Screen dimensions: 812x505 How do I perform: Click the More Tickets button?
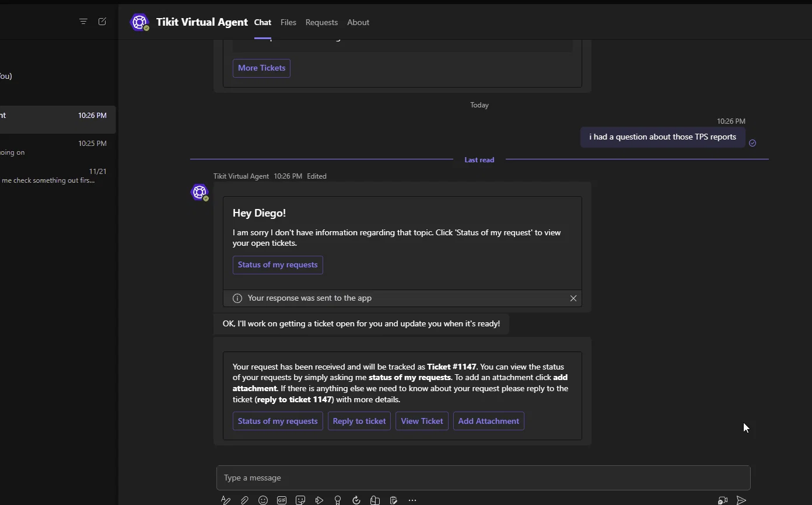[261, 68]
